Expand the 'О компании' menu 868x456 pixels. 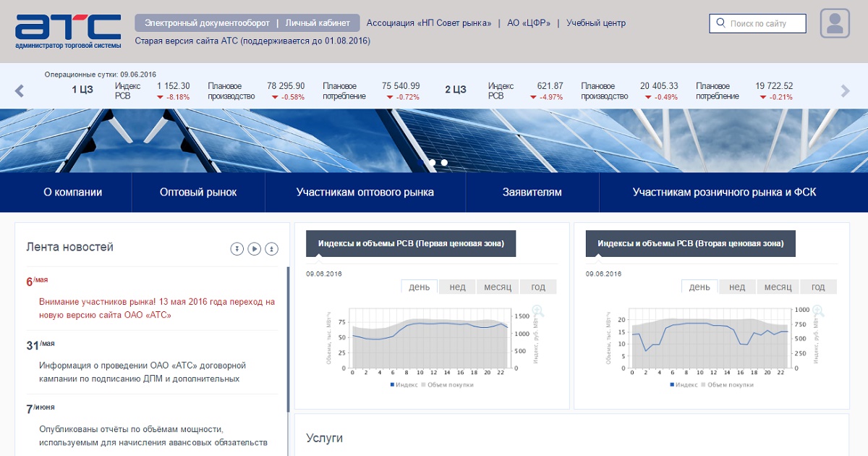pyautogui.click(x=73, y=193)
